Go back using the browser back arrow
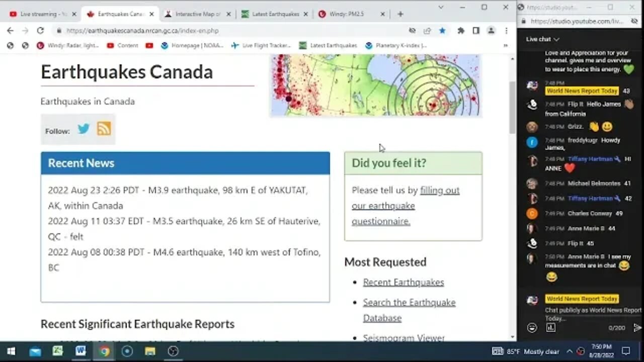The image size is (644, 362). (10, 31)
